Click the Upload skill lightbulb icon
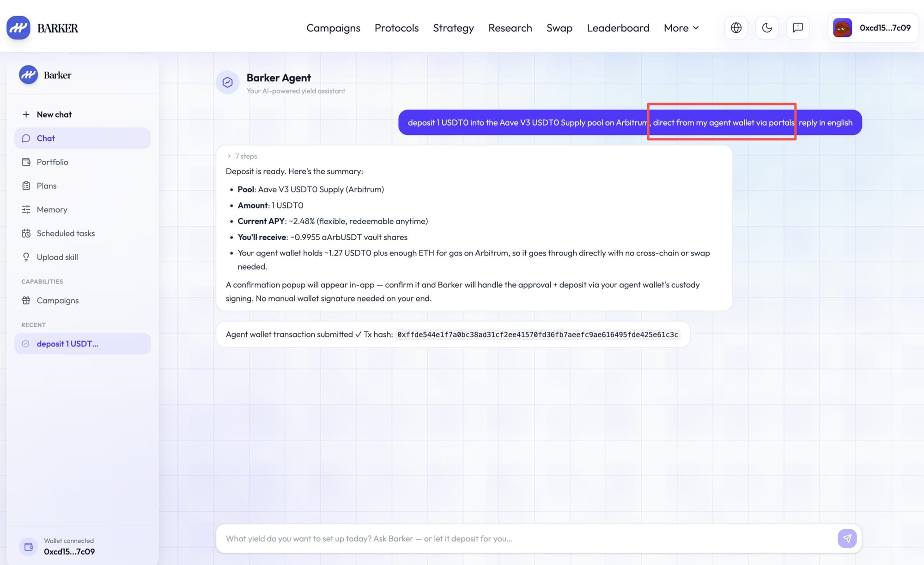This screenshot has height=565, width=924. [x=26, y=257]
